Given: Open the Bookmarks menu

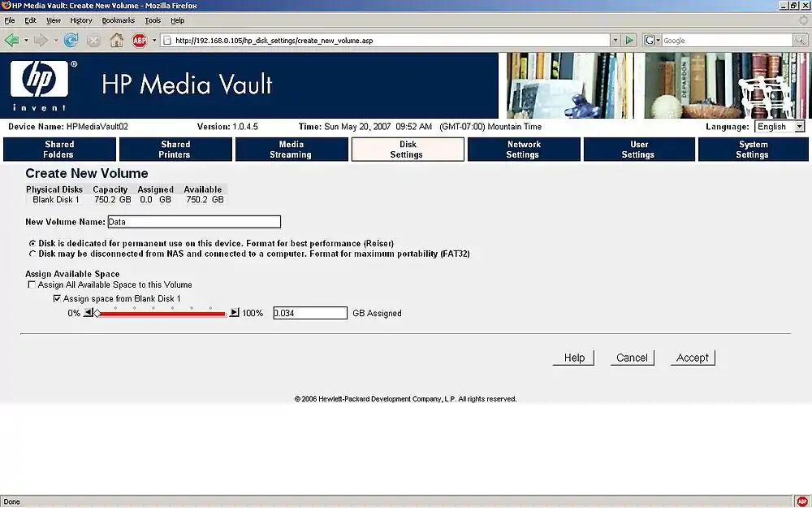Looking at the screenshot, I should pyautogui.click(x=118, y=20).
